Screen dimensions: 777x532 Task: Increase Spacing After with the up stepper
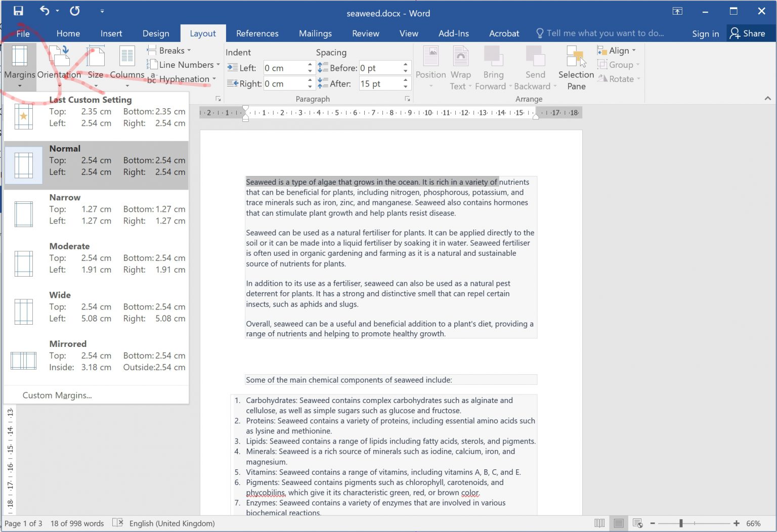click(x=405, y=80)
